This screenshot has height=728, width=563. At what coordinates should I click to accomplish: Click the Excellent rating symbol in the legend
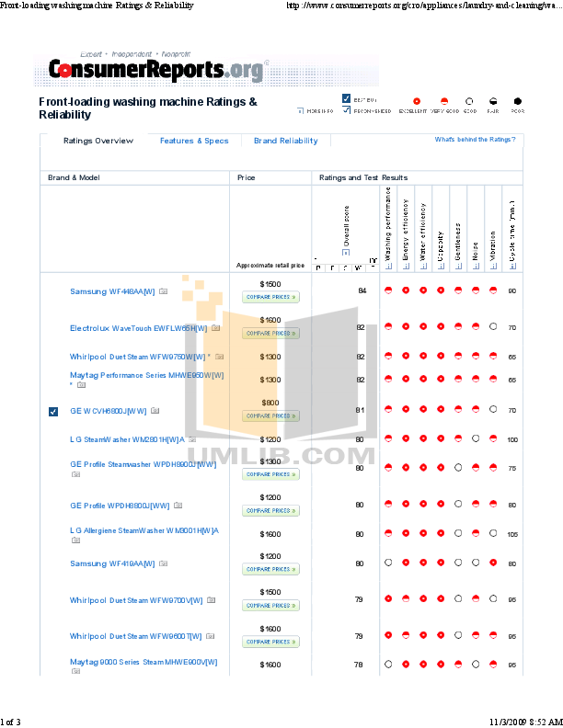pos(417,101)
